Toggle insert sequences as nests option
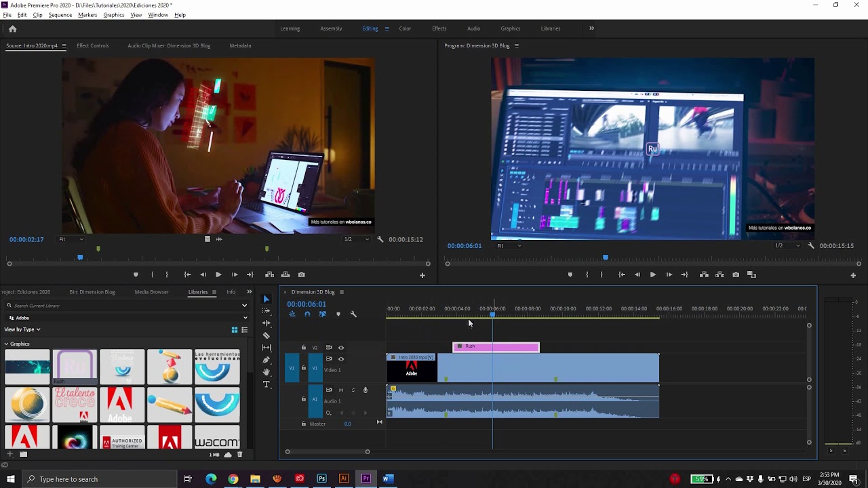This screenshot has width=868, height=488. click(292, 314)
